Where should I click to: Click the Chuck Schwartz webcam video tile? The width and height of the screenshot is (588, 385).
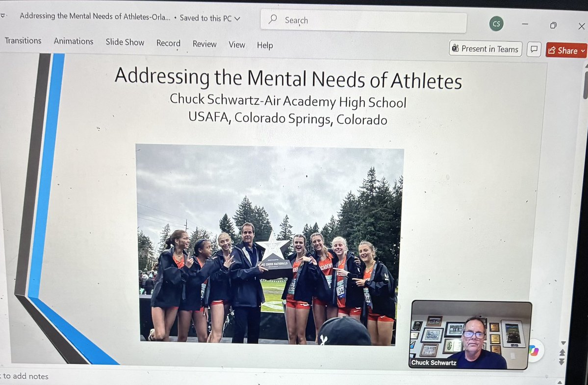pos(471,335)
